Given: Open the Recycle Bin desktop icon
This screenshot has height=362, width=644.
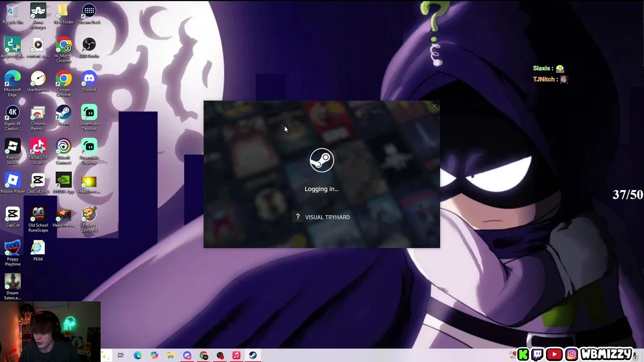Looking at the screenshot, I should (x=13, y=14).
